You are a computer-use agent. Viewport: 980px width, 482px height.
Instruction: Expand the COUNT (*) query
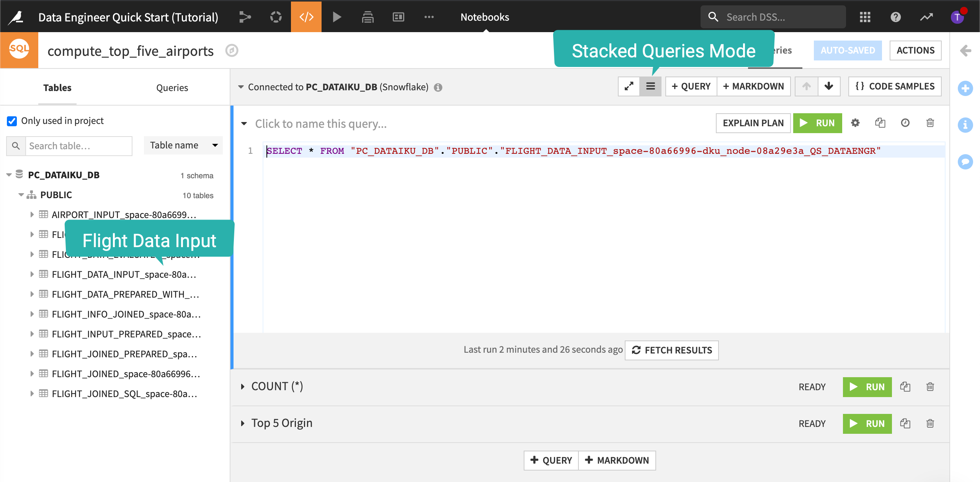(243, 387)
